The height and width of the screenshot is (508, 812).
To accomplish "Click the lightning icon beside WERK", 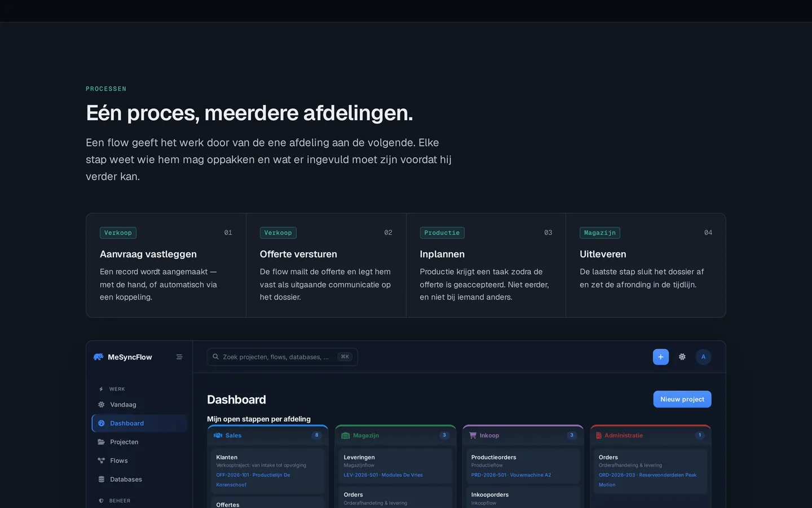I will click(101, 389).
